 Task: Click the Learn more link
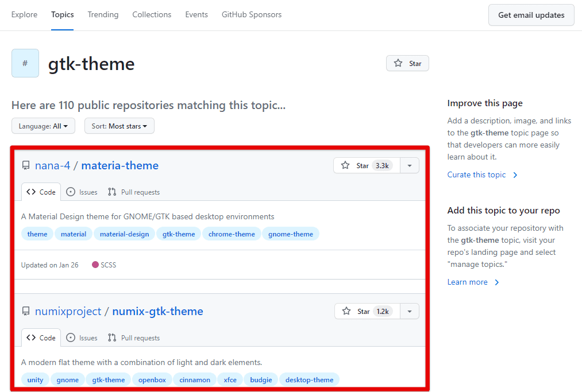coord(467,282)
